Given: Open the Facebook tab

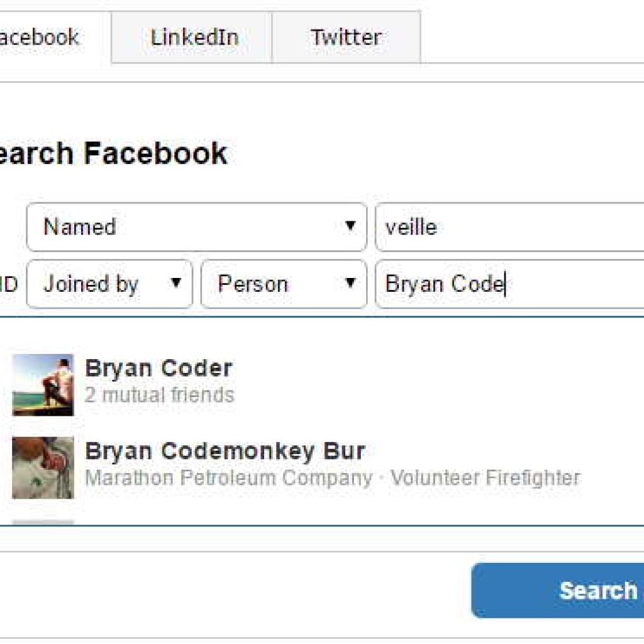Looking at the screenshot, I should click(x=55, y=37).
